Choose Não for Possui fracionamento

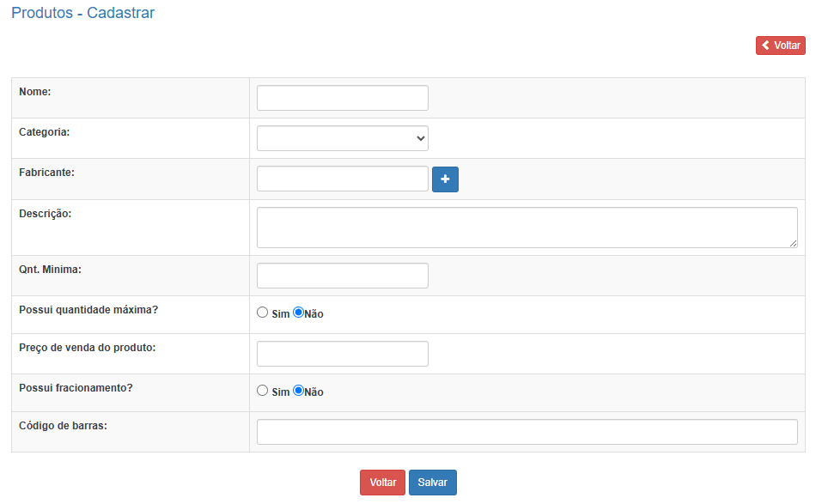click(x=299, y=391)
